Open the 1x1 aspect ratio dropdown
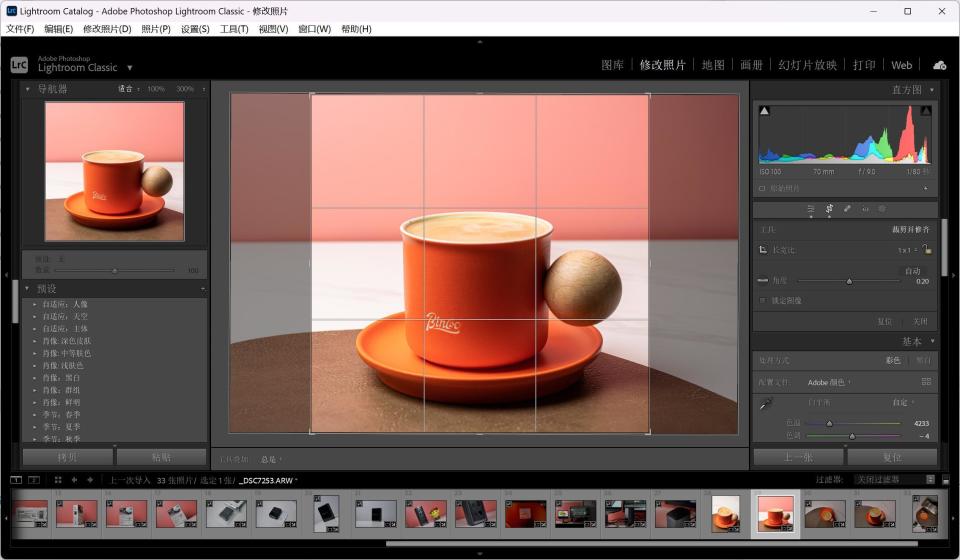960x560 pixels. pos(907,250)
